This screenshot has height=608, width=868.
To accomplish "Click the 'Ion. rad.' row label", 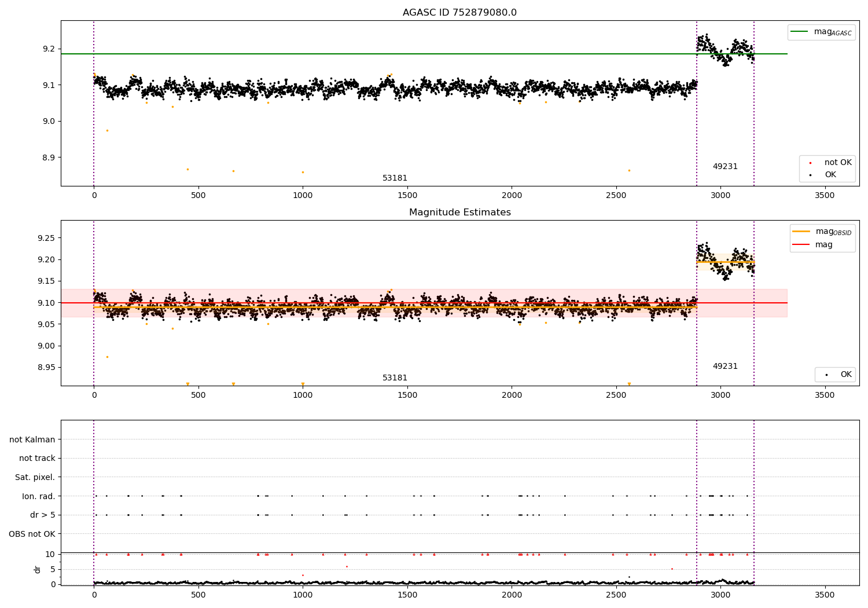I will pos(39,496).
